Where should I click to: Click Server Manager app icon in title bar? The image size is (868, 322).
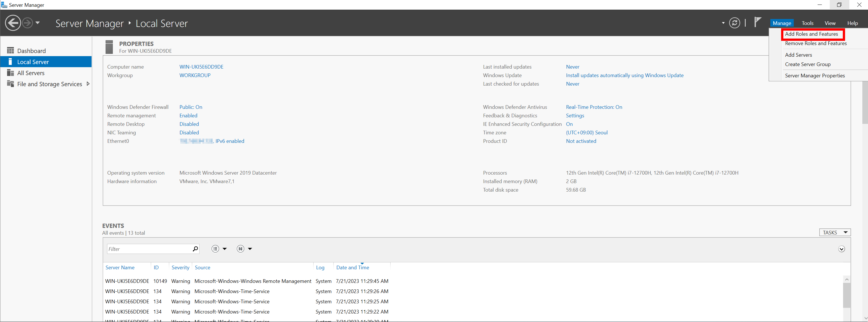pos(4,5)
